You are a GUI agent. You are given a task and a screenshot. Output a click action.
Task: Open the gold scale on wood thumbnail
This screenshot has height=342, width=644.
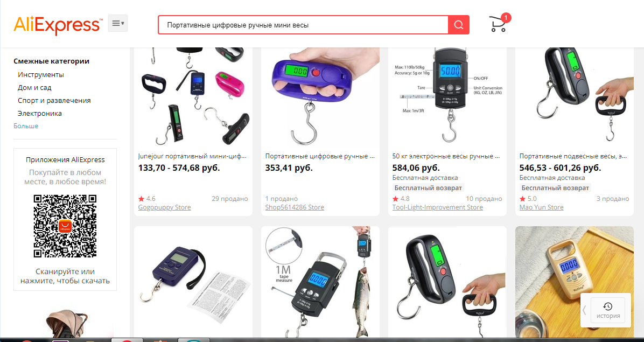pos(574,282)
